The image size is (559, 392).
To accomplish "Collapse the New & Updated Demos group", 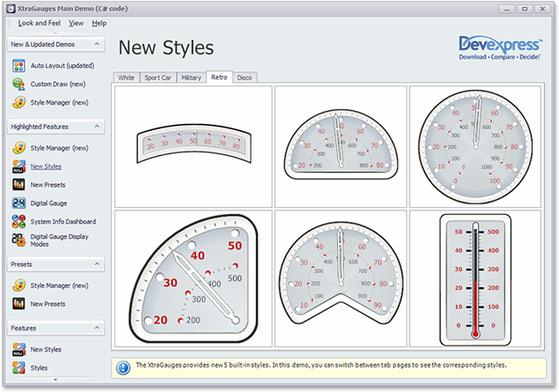I will pyautogui.click(x=98, y=44).
